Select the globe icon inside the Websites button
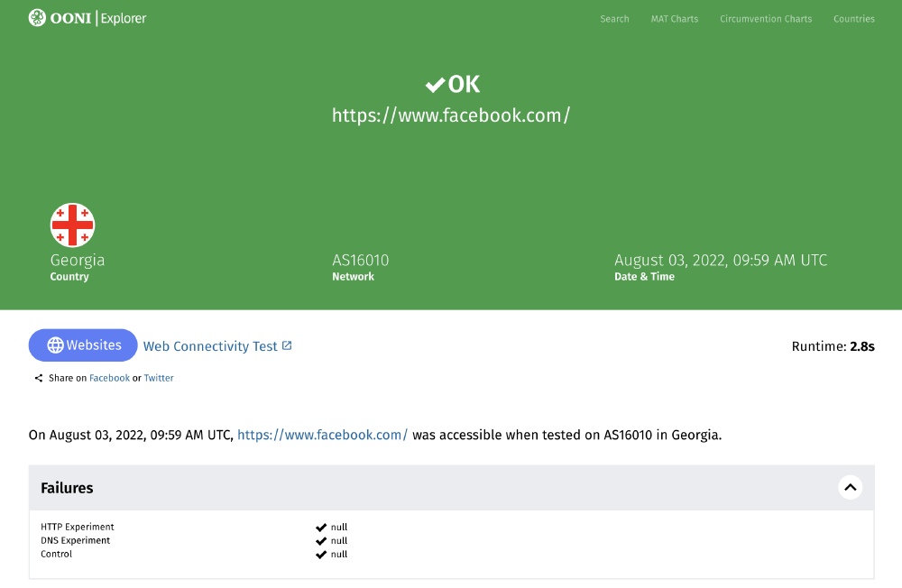The image size is (902, 588). 56,345
